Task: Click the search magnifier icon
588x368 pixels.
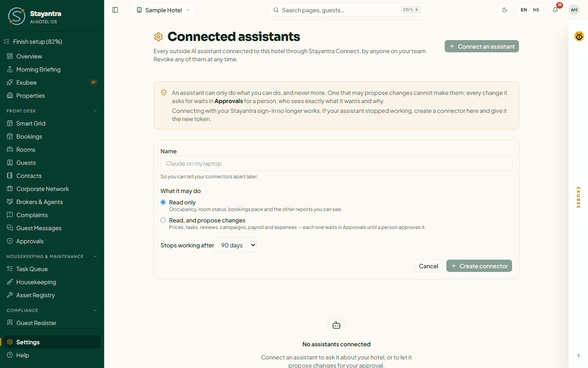Action: coord(276,10)
